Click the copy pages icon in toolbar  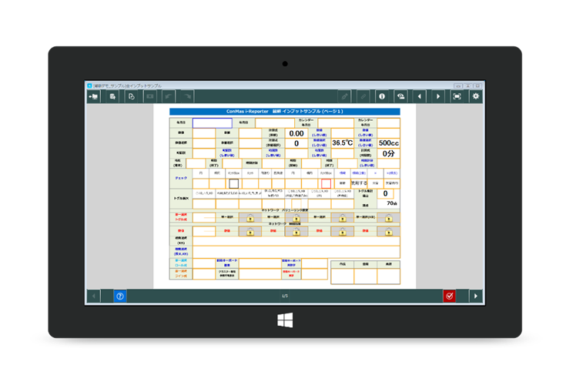coord(131,96)
